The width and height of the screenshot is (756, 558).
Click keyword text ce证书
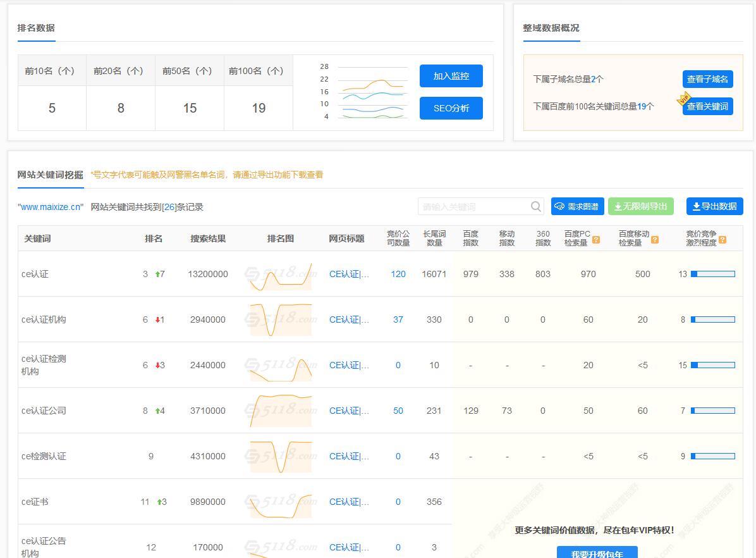(x=35, y=502)
